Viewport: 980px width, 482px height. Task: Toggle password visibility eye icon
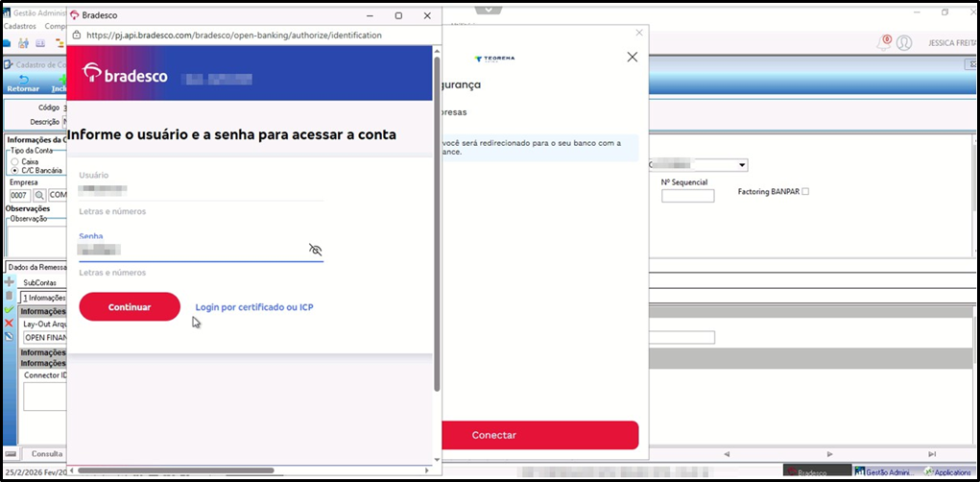point(316,250)
